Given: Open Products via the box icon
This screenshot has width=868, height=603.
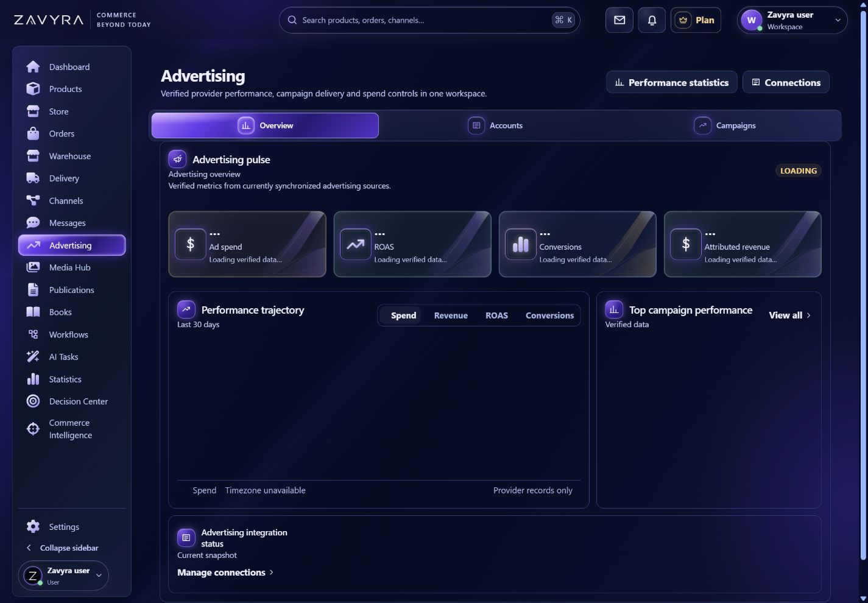Looking at the screenshot, I should pos(34,89).
